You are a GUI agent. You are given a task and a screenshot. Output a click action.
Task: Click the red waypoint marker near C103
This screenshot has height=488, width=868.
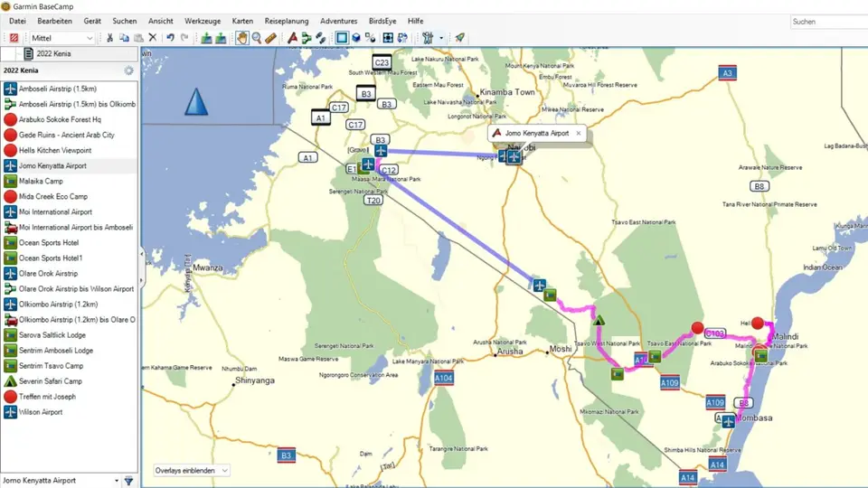697,328
